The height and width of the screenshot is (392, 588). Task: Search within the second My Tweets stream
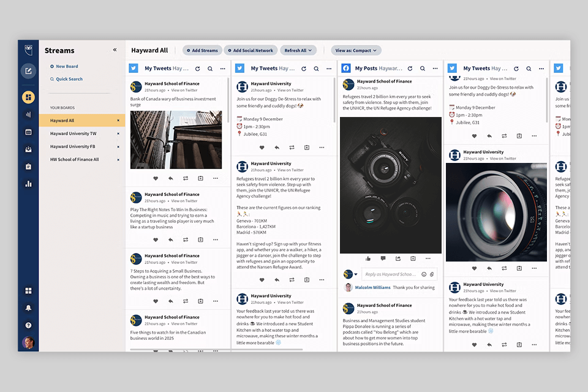tap(316, 69)
